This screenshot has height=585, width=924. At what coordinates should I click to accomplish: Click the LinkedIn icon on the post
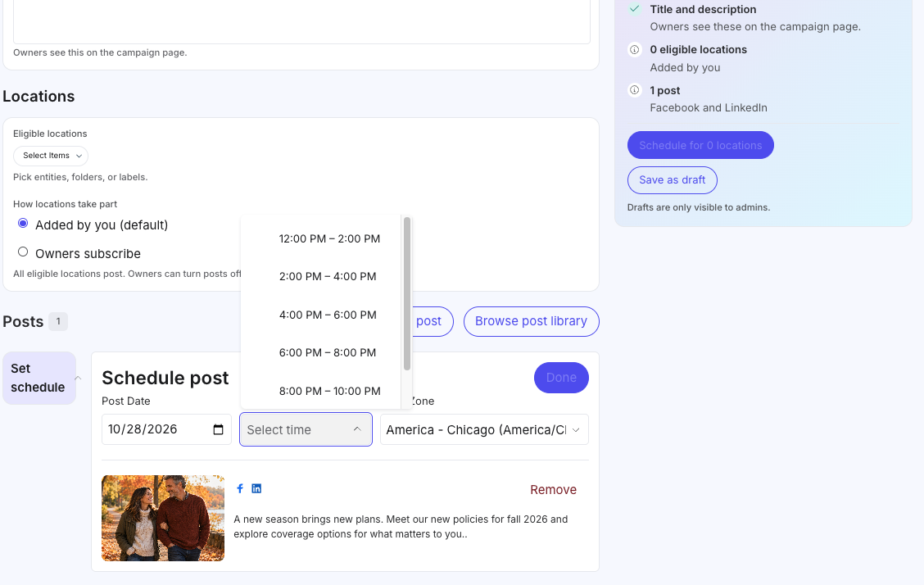(x=256, y=488)
